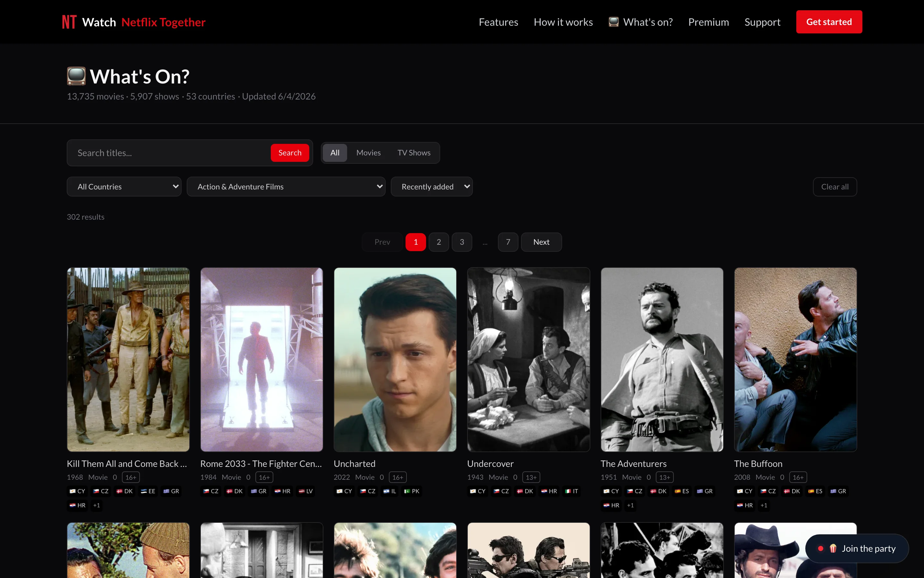
Task: Go to results page 2
Action: pyautogui.click(x=439, y=242)
